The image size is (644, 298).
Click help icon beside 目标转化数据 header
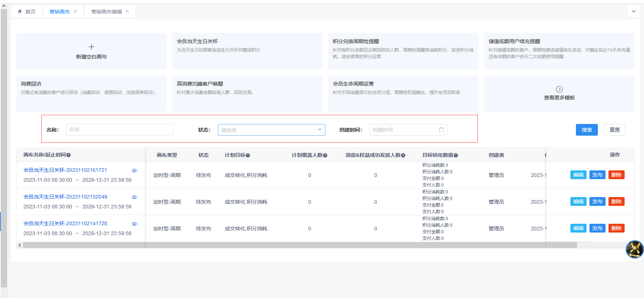(x=456, y=155)
